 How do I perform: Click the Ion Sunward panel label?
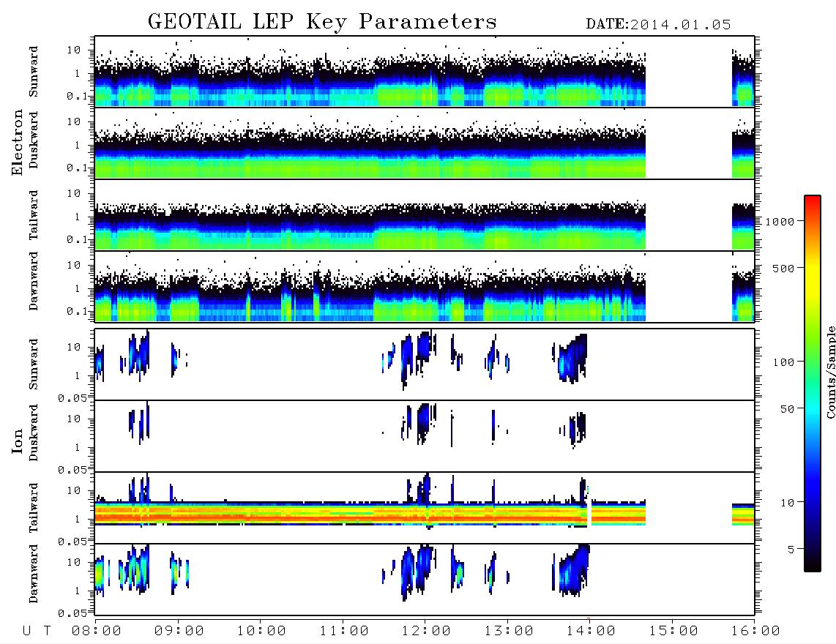34,364
